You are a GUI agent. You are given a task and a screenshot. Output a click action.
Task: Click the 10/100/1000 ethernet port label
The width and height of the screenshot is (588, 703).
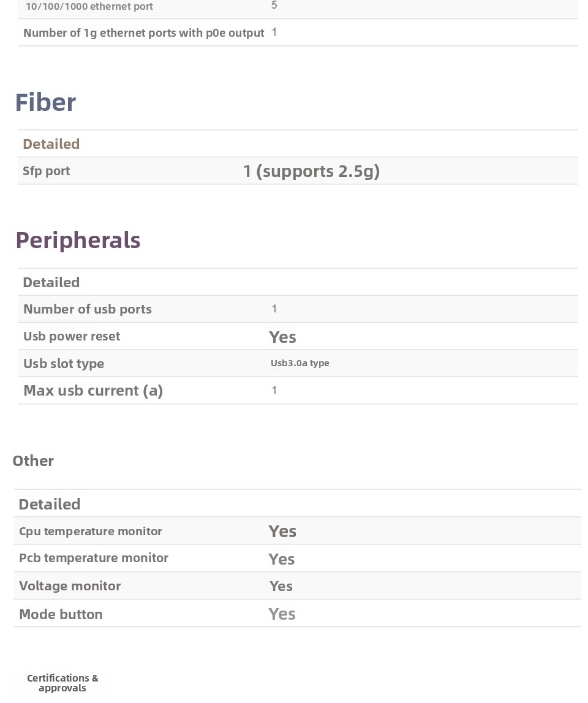point(89,7)
